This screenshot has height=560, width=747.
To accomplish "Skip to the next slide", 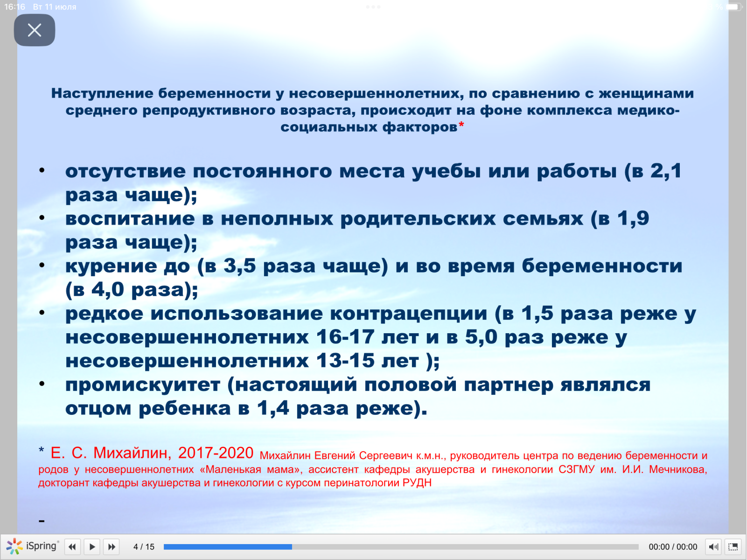I will click(x=112, y=546).
